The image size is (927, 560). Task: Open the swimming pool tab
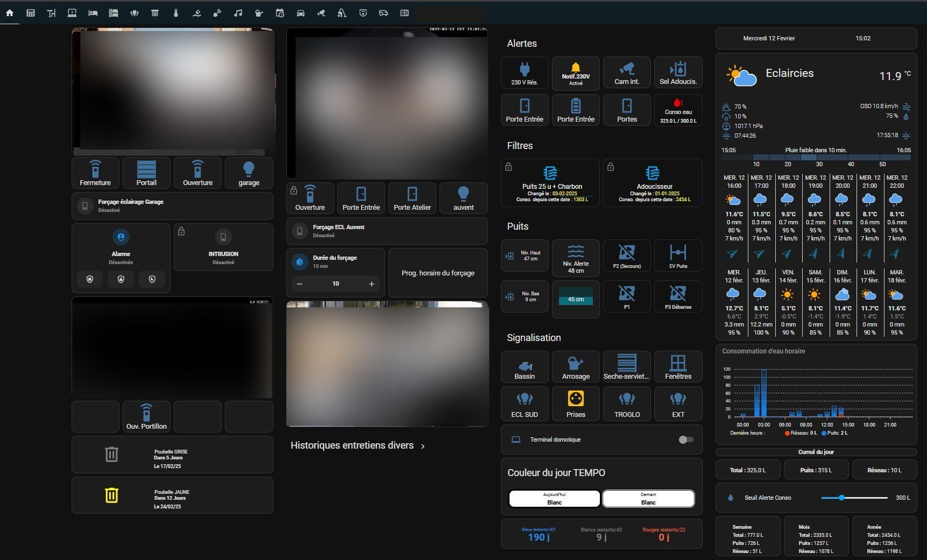[x=196, y=13]
